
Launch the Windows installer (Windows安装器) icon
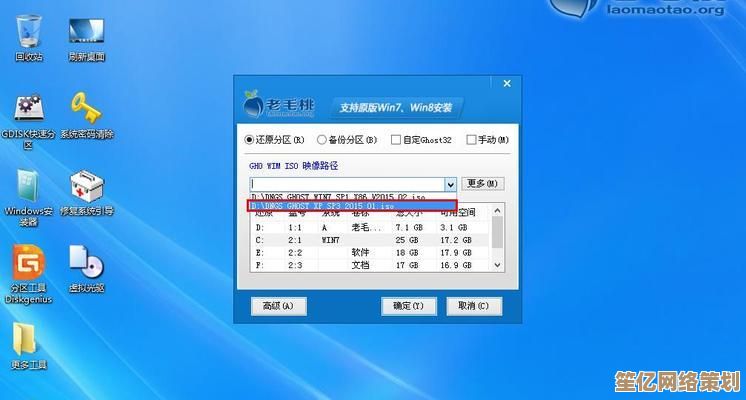point(29,198)
